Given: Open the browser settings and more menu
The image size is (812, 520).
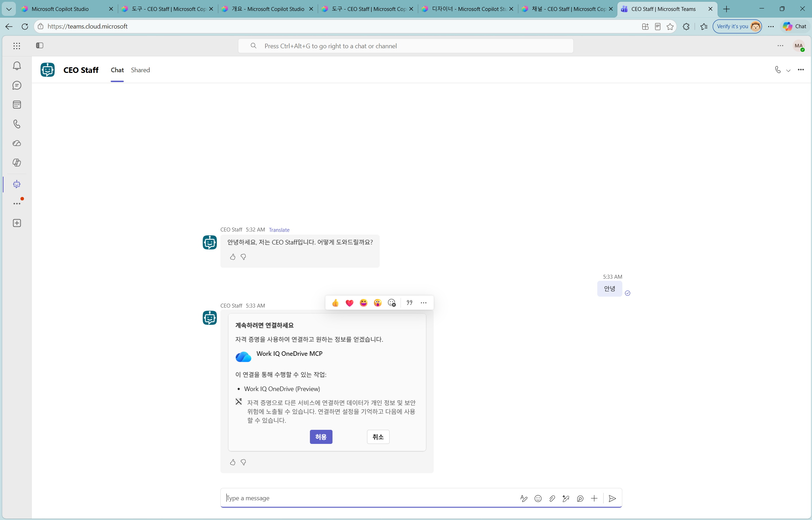Looking at the screenshot, I should click(771, 26).
